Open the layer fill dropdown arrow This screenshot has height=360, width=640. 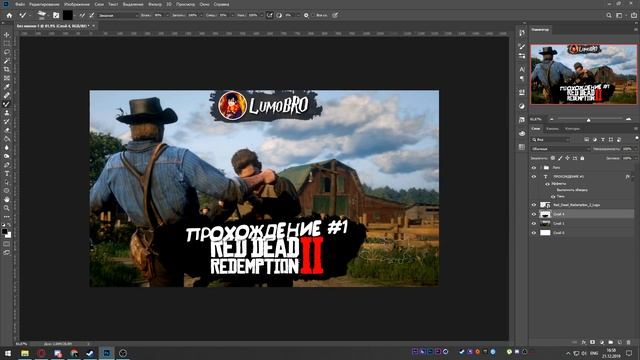tap(635, 158)
